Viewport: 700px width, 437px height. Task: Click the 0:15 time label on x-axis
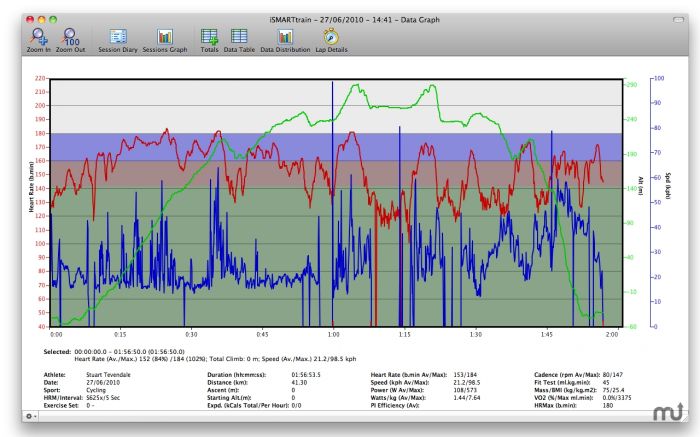pyautogui.click(x=120, y=334)
